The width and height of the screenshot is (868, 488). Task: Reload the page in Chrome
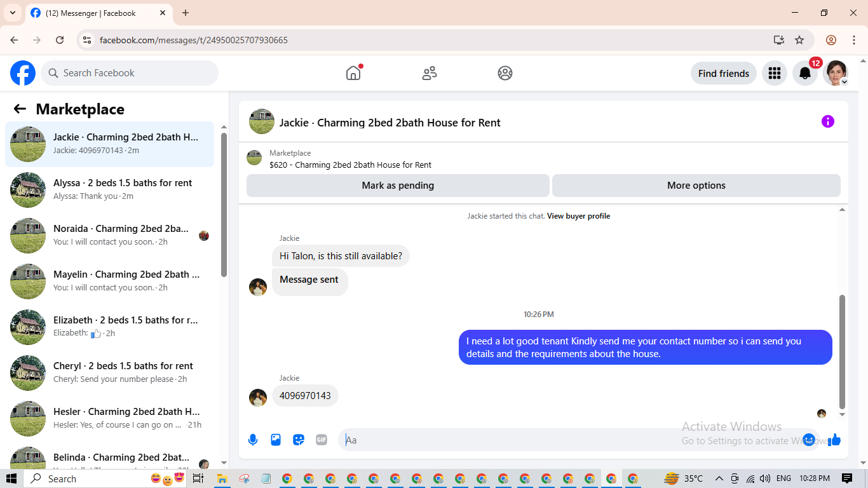pos(60,40)
